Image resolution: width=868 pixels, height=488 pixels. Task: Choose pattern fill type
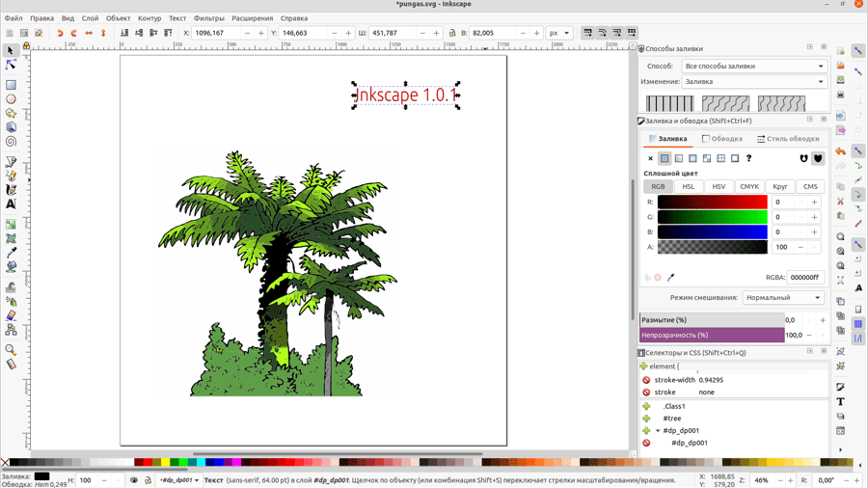[720, 158]
